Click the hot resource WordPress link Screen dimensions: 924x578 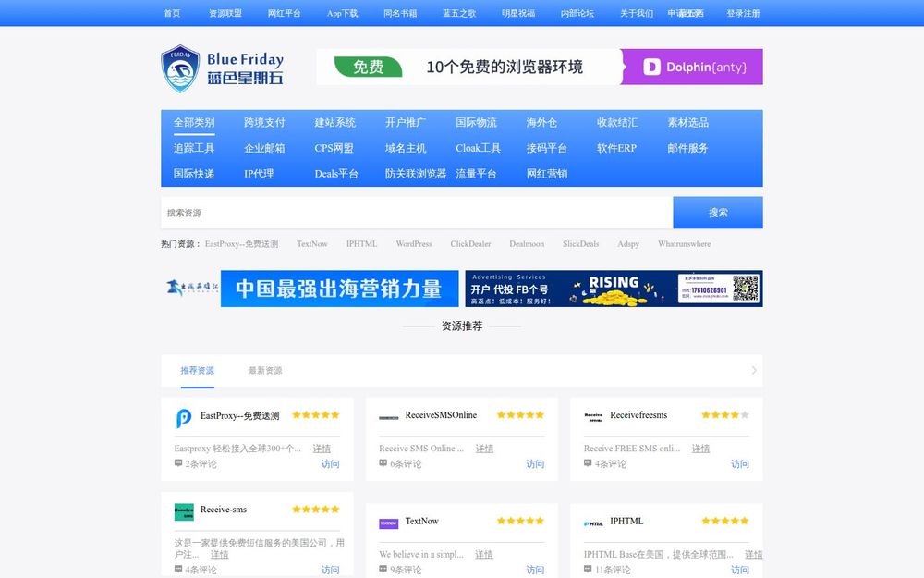tap(414, 243)
